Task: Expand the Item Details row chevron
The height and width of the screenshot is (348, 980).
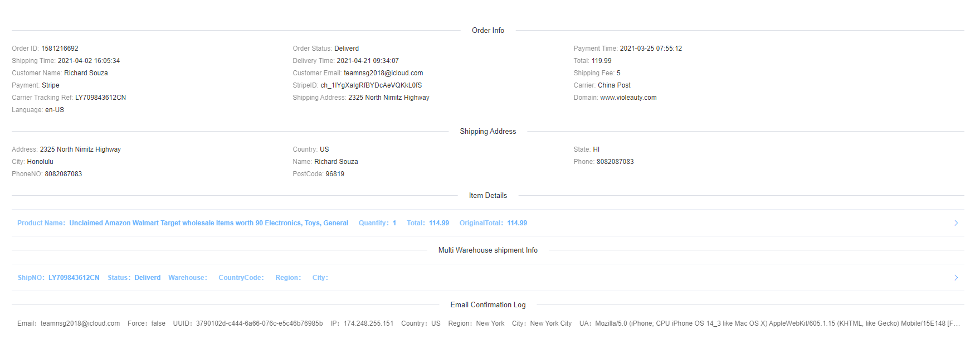Action: [x=956, y=223]
